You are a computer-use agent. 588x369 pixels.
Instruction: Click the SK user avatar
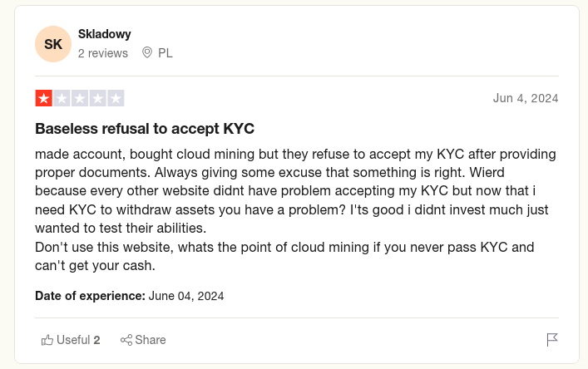(53, 44)
